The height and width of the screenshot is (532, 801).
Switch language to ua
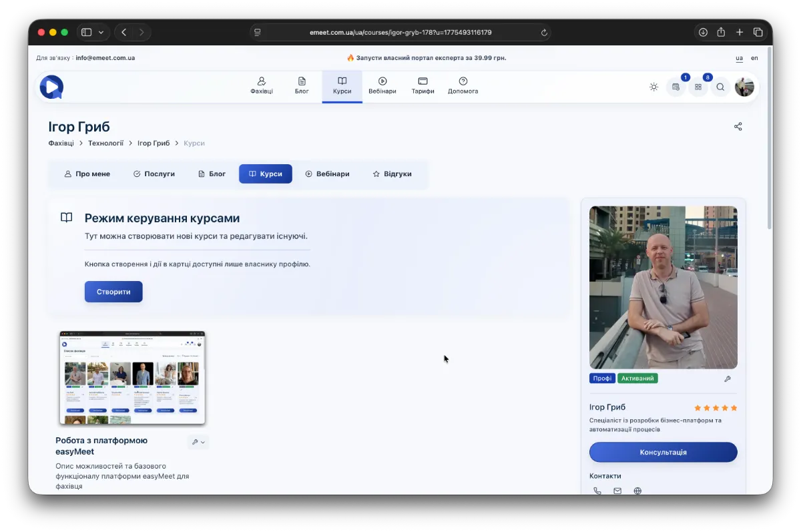click(739, 58)
